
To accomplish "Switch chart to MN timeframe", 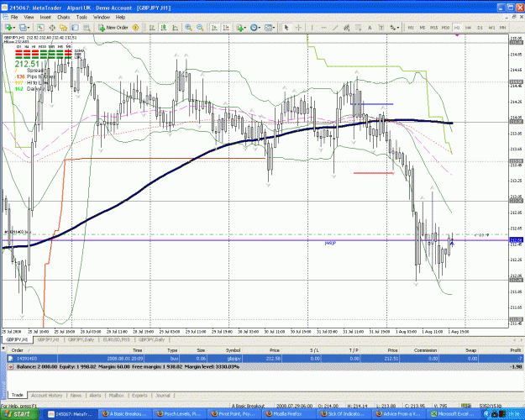I will point(502,28).
